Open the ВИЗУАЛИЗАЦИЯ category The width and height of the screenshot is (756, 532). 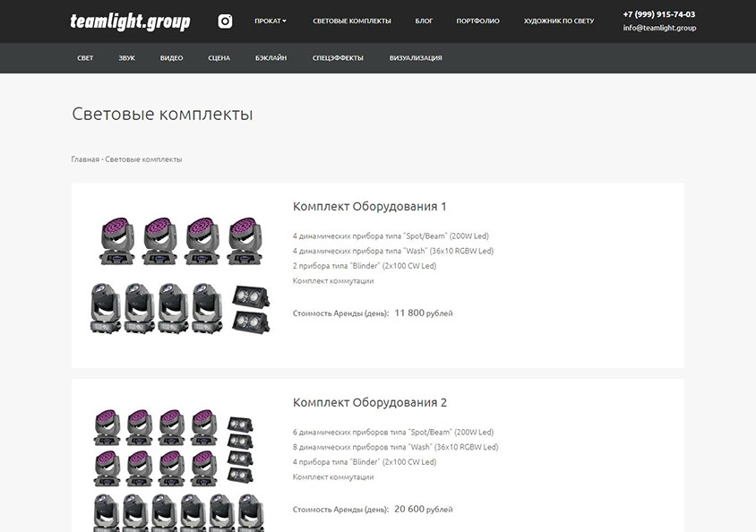click(416, 58)
